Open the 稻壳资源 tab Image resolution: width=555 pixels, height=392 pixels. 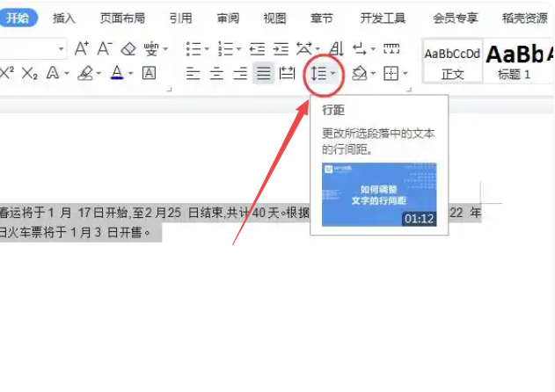point(525,18)
